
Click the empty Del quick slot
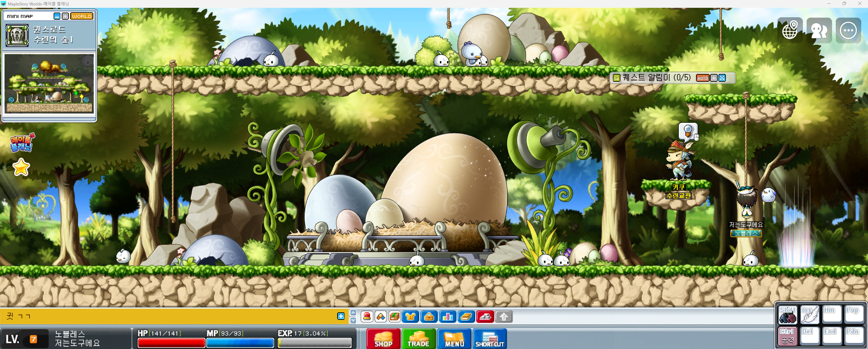tap(810, 336)
